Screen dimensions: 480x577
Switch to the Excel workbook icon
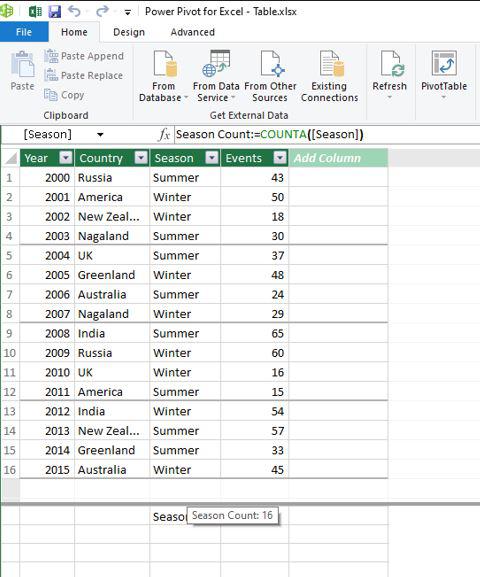[x=35, y=11]
